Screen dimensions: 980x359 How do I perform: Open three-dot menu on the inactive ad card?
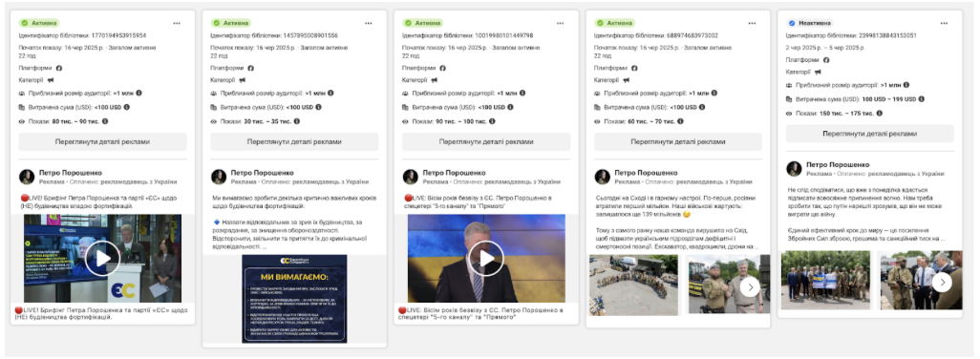click(x=944, y=23)
